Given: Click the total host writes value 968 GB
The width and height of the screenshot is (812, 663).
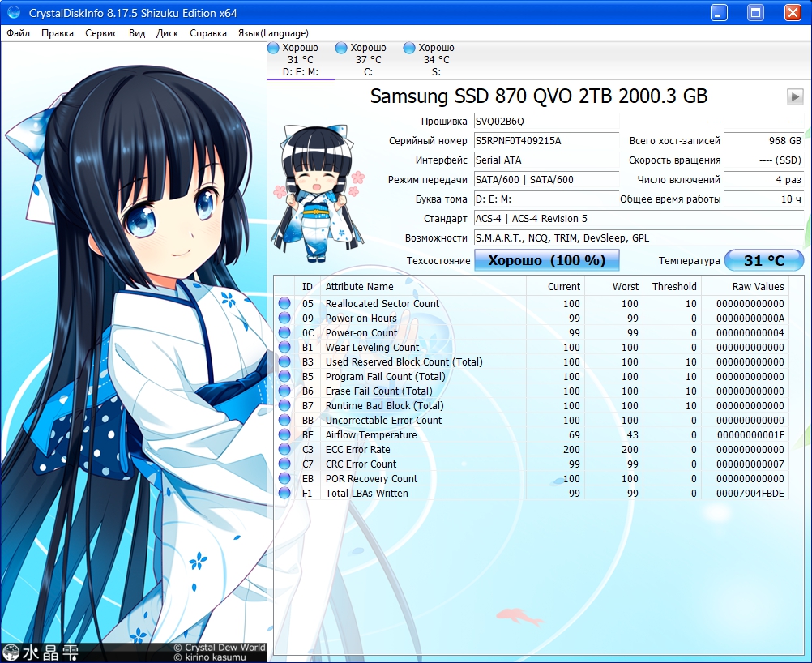Looking at the screenshot, I should tap(764, 141).
